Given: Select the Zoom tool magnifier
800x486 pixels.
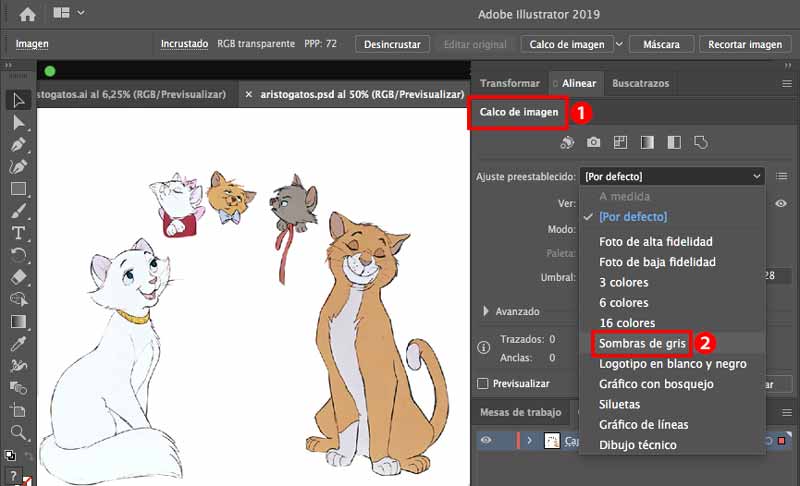Looking at the screenshot, I should click(x=18, y=432).
